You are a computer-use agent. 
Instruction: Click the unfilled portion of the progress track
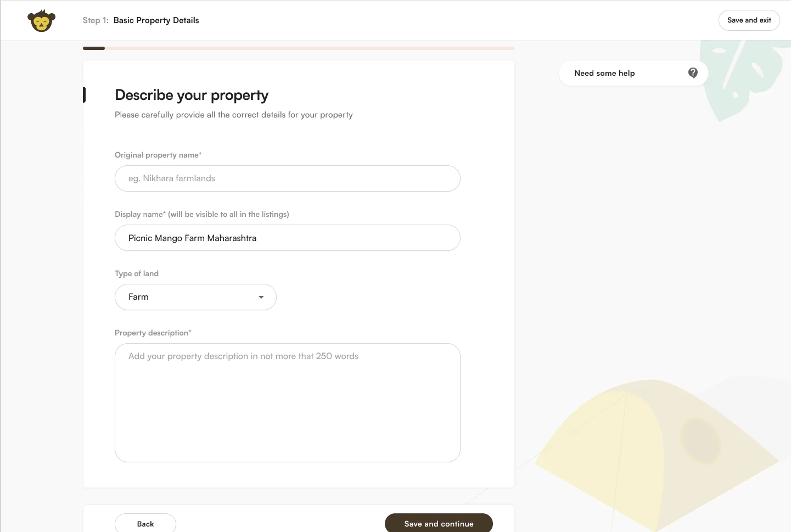pos(309,48)
